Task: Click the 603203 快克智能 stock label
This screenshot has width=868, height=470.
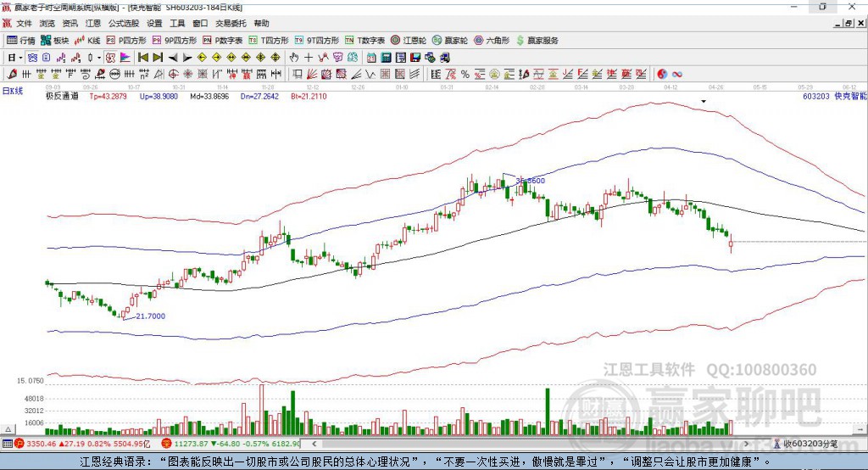Action: point(834,96)
